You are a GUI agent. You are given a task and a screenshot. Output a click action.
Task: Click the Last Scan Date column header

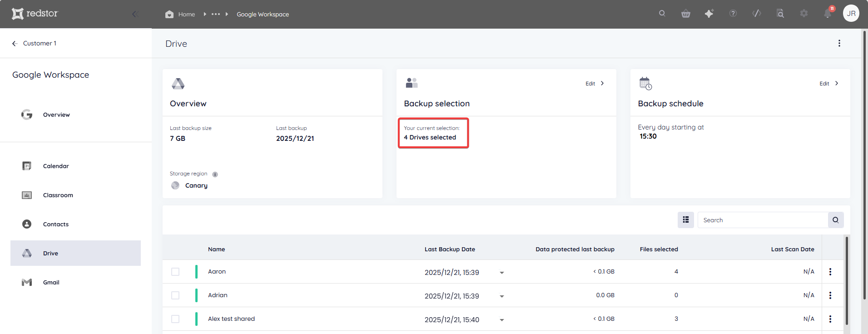coord(793,249)
